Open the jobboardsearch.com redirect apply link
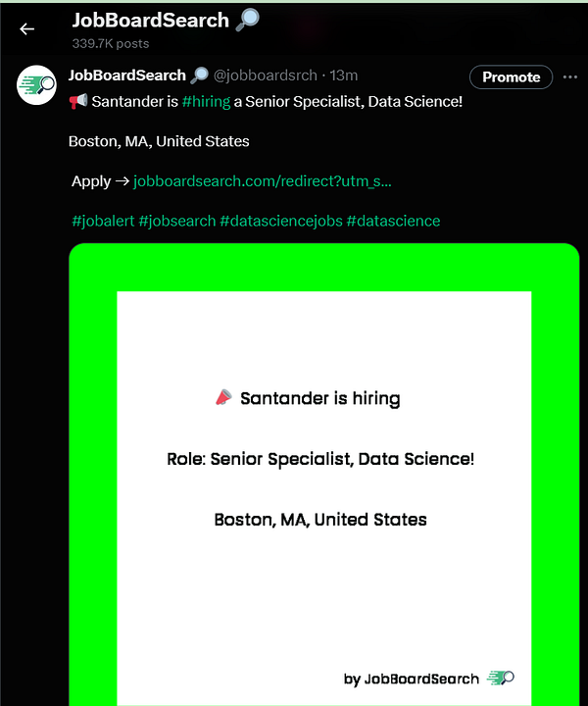Viewport: 588px width, 706px height. point(262,181)
